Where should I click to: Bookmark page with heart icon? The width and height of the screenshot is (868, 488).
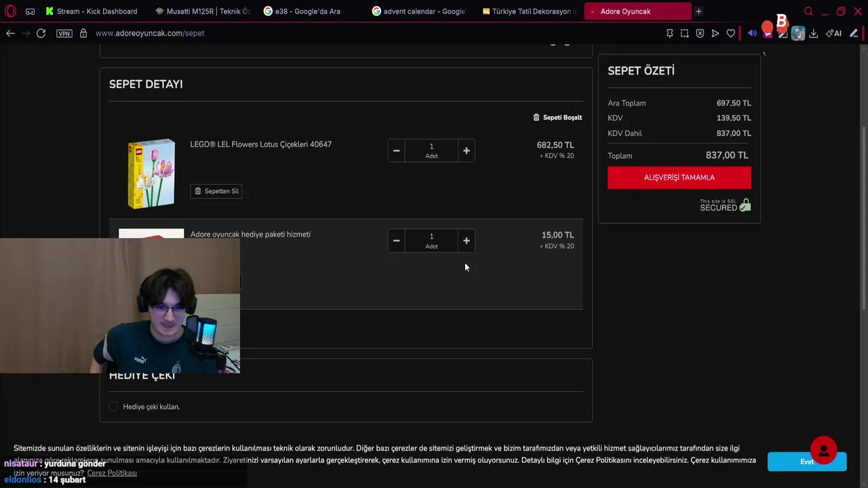pyautogui.click(x=730, y=33)
